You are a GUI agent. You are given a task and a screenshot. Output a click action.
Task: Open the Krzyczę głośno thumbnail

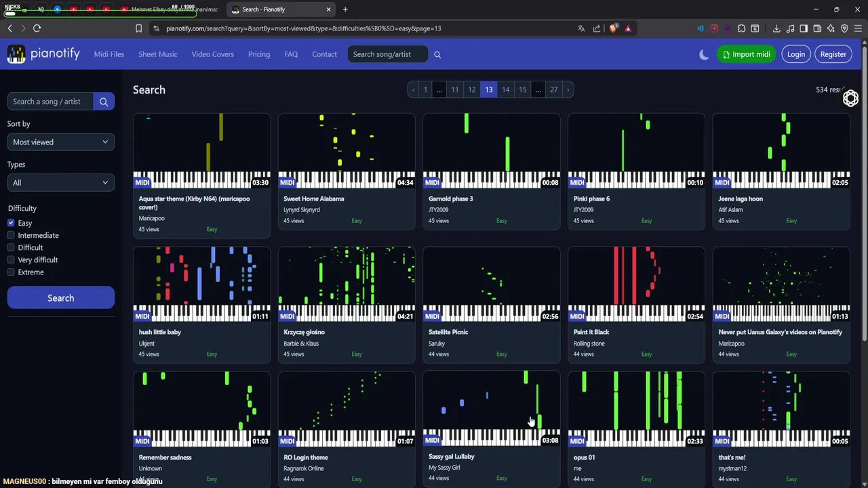(347, 285)
